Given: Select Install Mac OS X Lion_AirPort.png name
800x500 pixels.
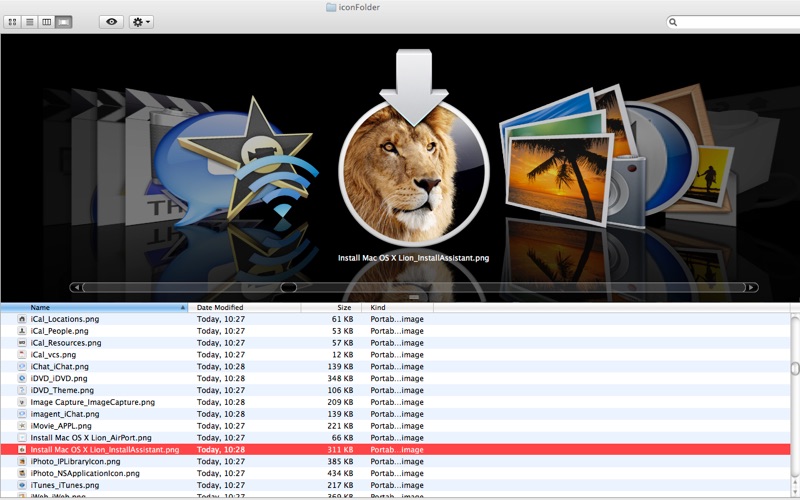Looking at the screenshot, I should point(91,438).
